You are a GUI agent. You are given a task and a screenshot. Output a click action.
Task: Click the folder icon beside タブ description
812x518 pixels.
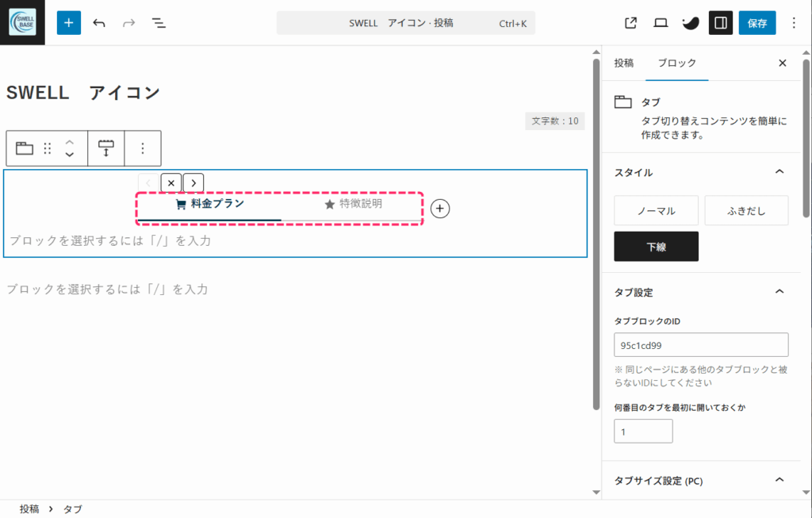pyautogui.click(x=623, y=102)
